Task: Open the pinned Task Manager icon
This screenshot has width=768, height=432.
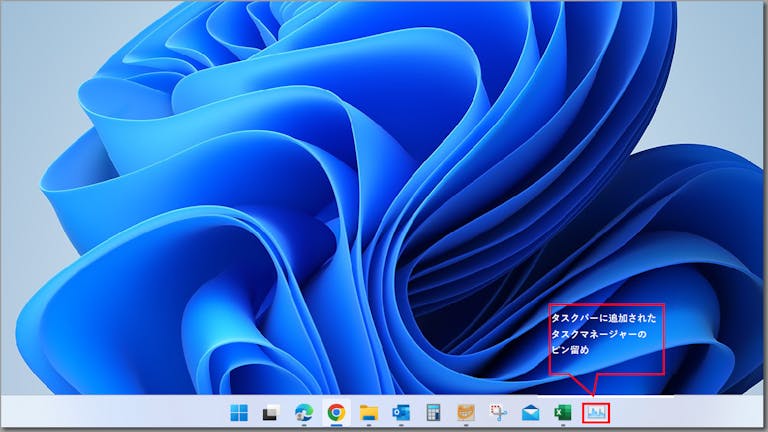Action: [x=596, y=413]
